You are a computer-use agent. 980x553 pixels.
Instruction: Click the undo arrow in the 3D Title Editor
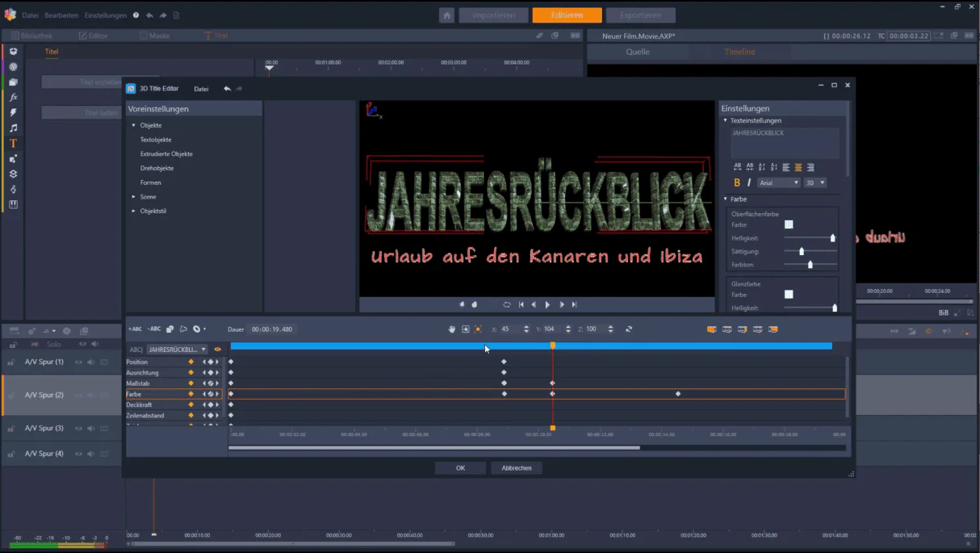point(227,89)
